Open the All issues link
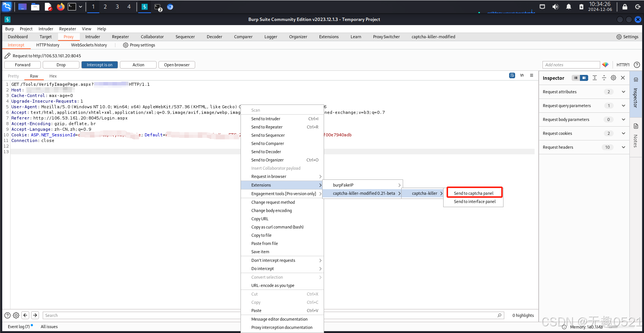 coord(49,327)
